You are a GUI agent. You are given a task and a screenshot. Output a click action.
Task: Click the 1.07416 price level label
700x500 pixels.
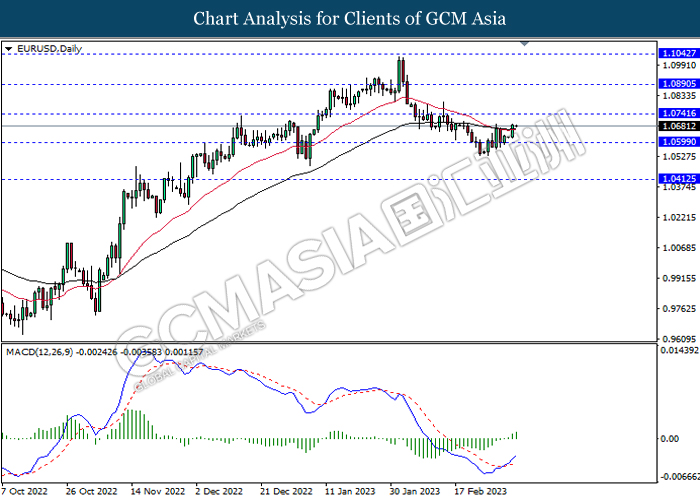click(679, 113)
